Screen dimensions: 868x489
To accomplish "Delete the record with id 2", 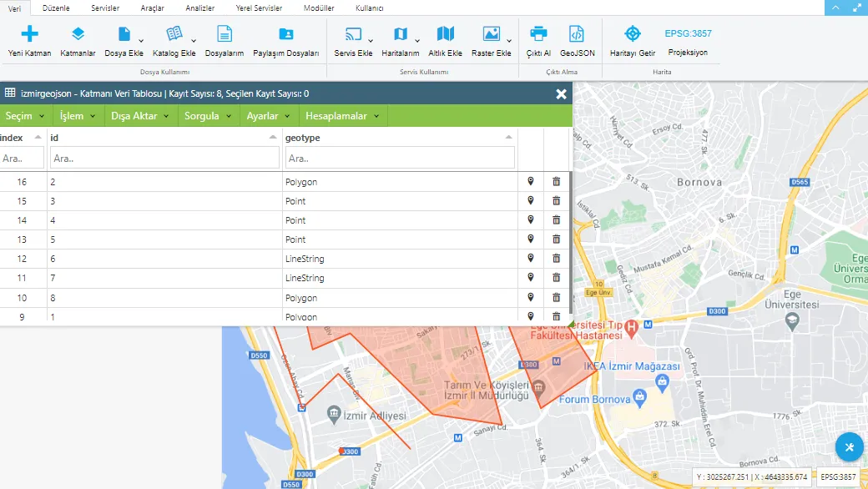I will click(x=557, y=181).
